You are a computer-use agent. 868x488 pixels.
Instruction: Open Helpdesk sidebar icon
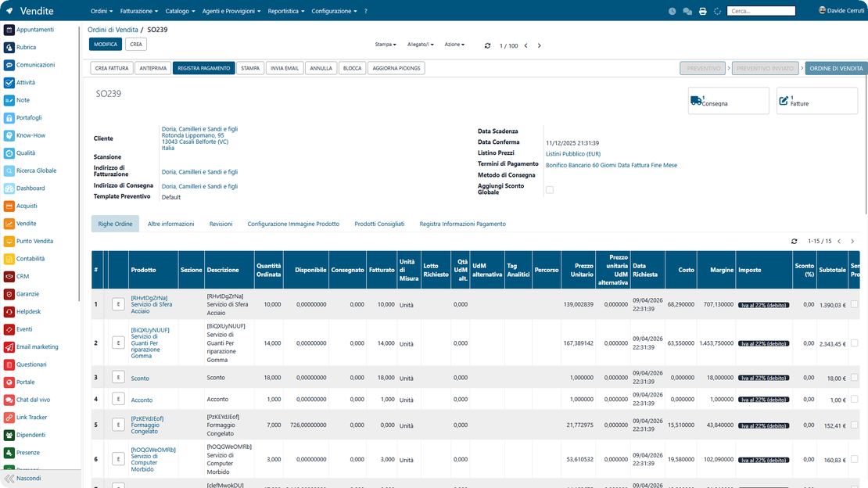[9, 312]
